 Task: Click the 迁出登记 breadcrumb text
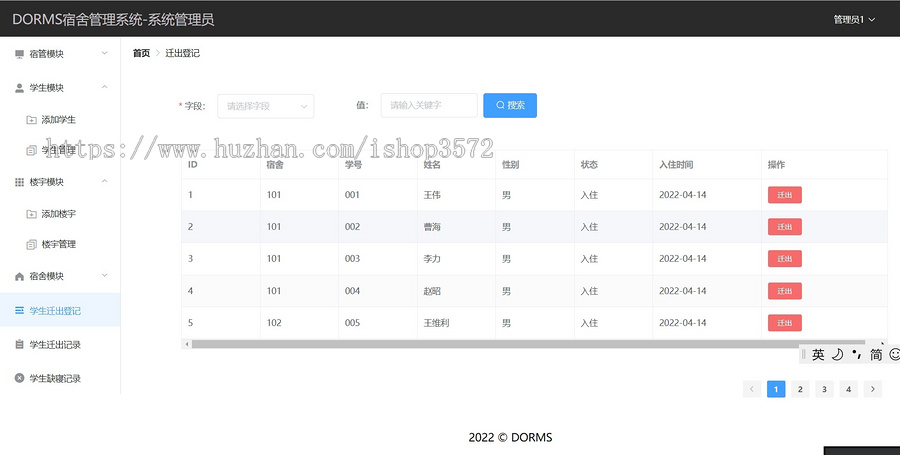(183, 53)
